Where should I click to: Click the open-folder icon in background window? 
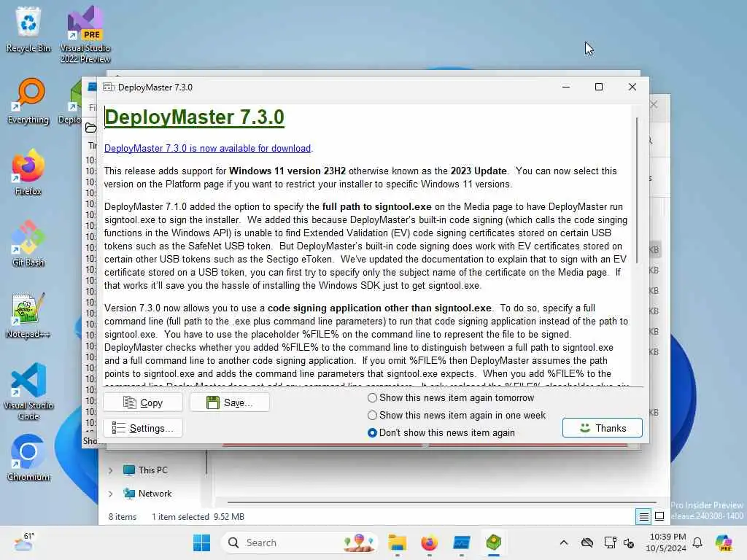(x=90, y=128)
